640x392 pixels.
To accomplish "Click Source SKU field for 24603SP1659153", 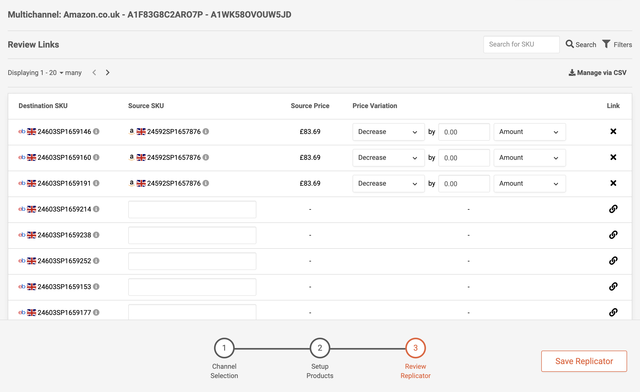I will [x=192, y=287].
